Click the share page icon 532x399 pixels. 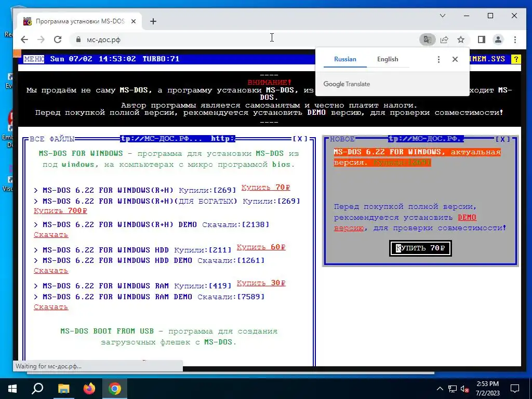pos(444,39)
